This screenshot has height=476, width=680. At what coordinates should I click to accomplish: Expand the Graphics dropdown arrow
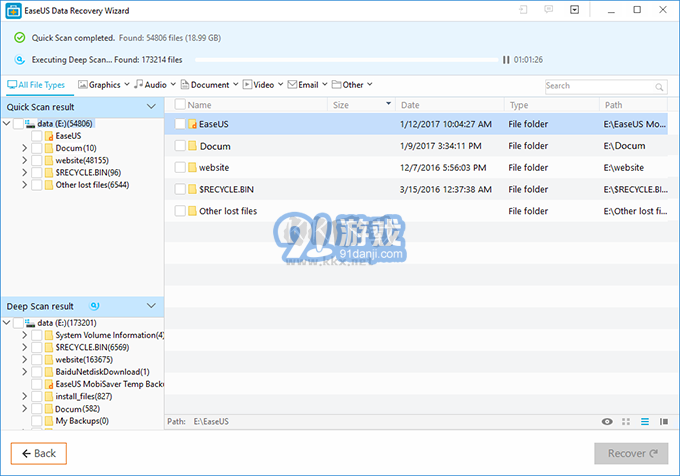tap(127, 85)
